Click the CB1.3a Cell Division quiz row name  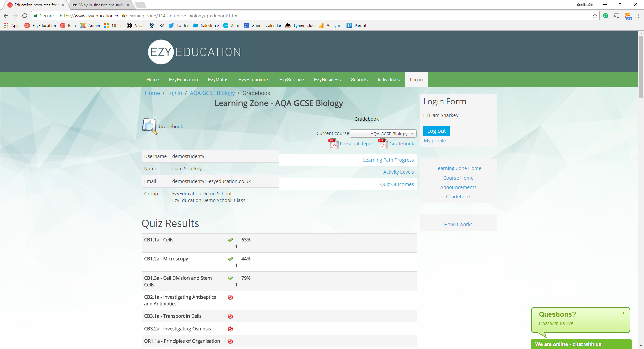(x=178, y=281)
